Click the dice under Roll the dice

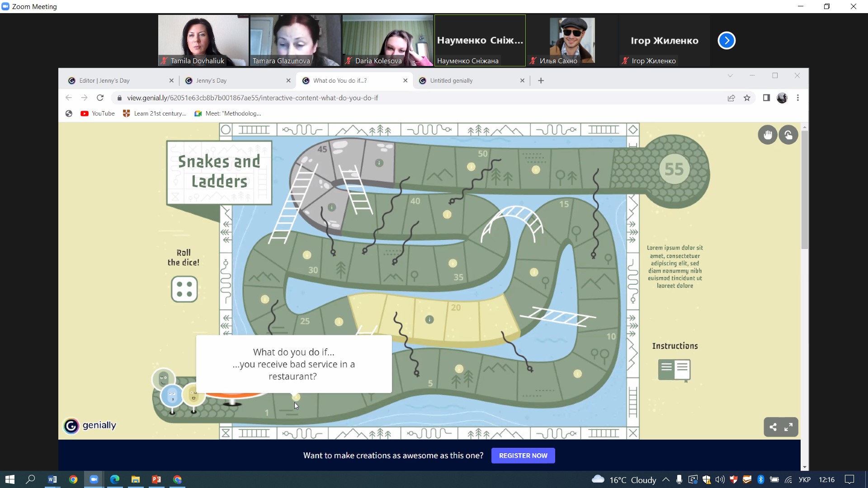tap(184, 289)
